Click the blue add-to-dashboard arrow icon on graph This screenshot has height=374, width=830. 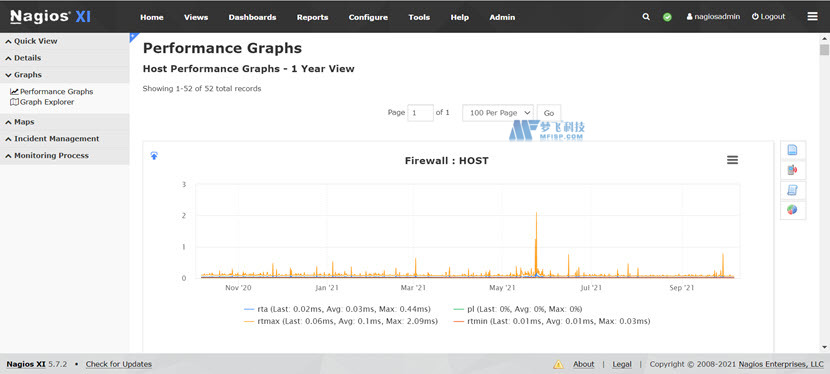[x=154, y=156]
